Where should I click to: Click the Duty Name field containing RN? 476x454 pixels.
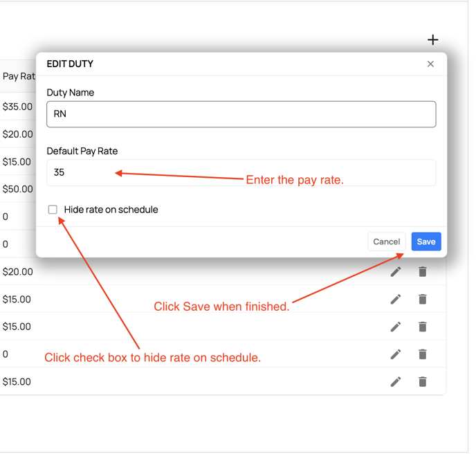(241, 114)
